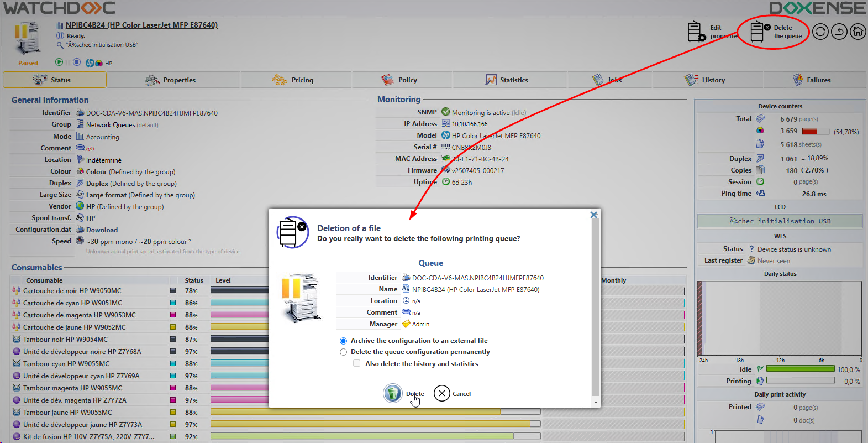Click the DOXENSE logo
Screen dimensions: 868x443
(x=818, y=8)
